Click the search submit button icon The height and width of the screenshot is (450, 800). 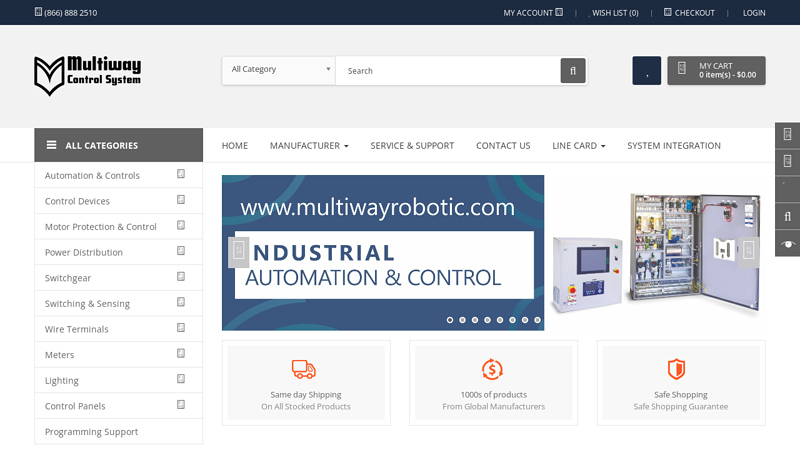(x=573, y=70)
